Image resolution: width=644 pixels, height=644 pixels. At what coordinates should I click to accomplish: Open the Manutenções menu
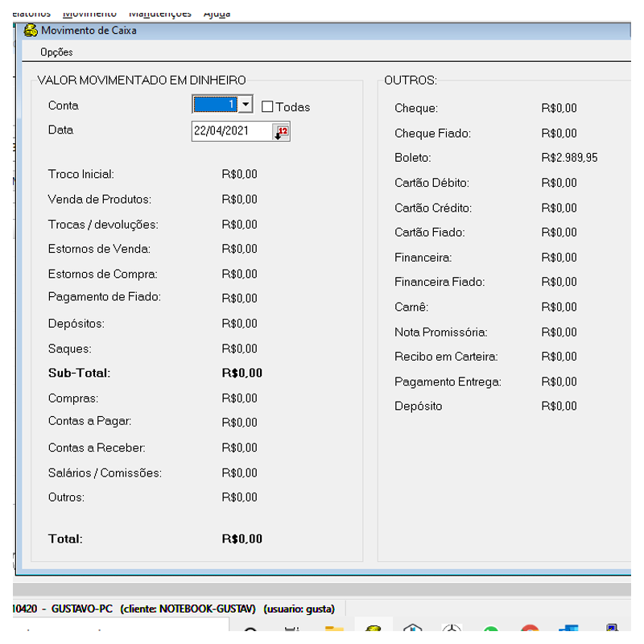[x=160, y=13]
